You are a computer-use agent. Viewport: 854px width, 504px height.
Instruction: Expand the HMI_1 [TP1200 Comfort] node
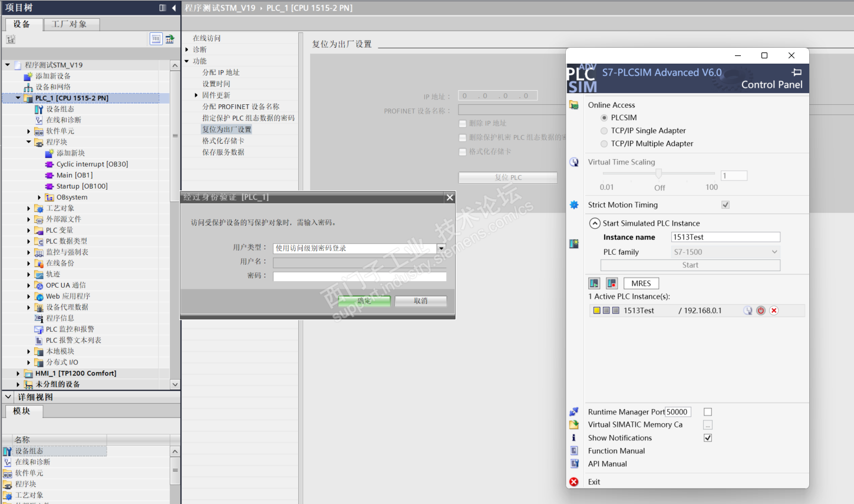tap(18, 374)
